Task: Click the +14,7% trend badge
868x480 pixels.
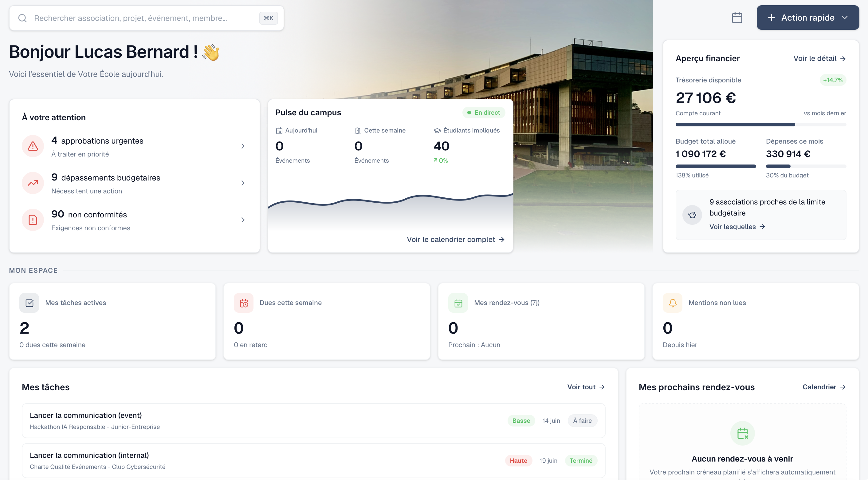Action: [833, 80]
